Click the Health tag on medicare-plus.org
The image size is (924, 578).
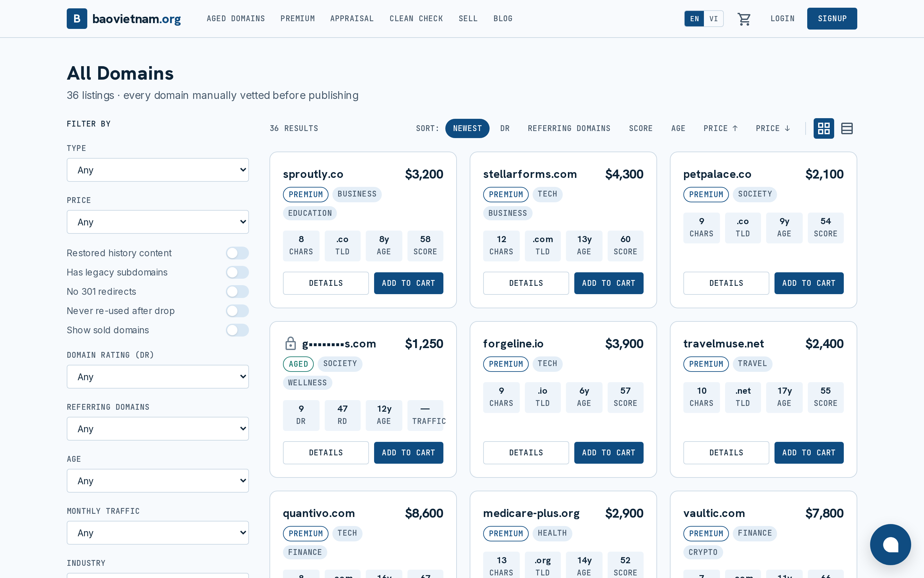coord(552,533)
